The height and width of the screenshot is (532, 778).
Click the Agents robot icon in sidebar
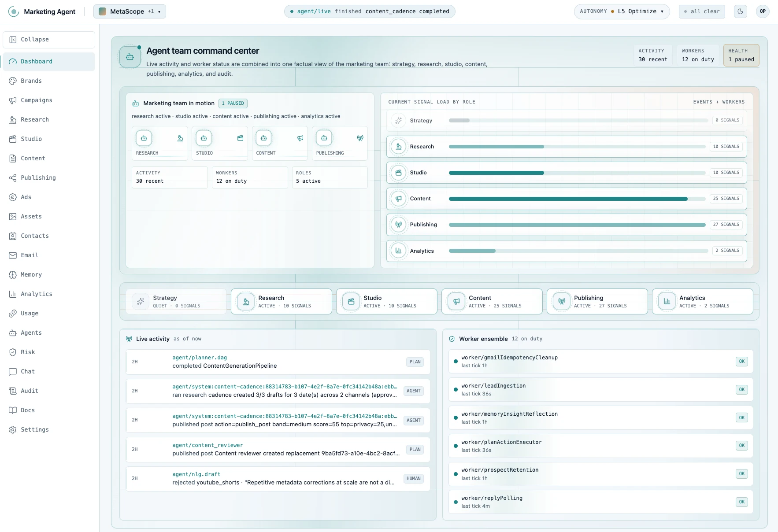pos(13,333)
